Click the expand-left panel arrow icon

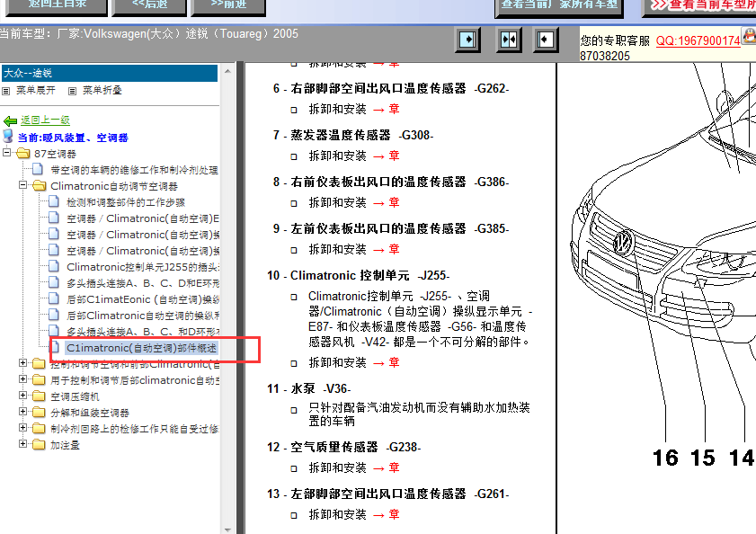coord(546,40)
